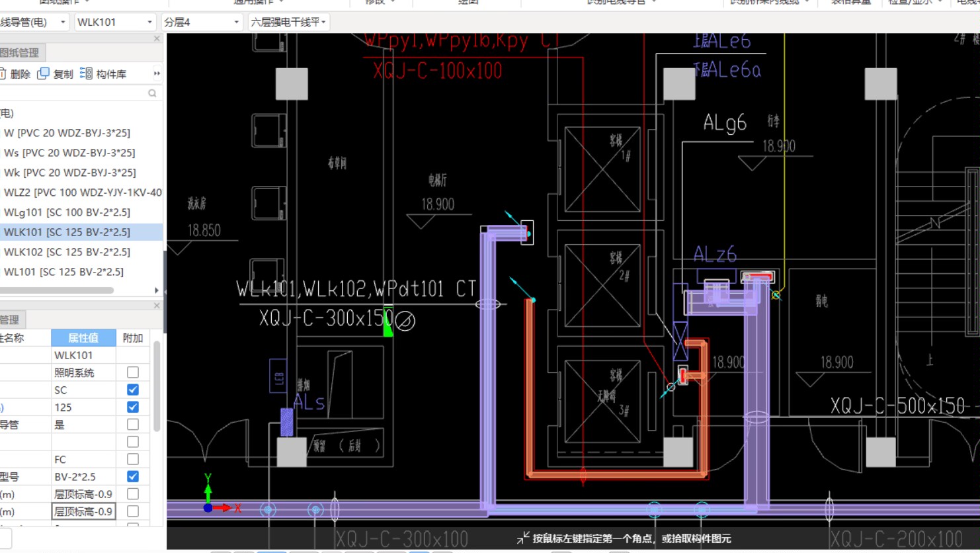Image resolution: width=980 pixels, height=553 pixels.
Task: Click the corner-select cursor icon in the prompt bar
Action: click(523, 538)
